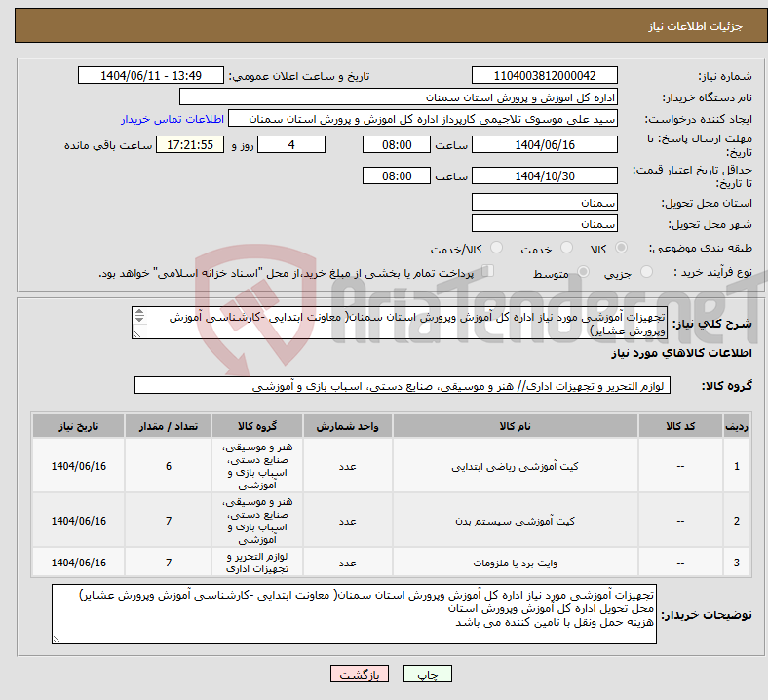Click the تعداد / مقدار column header
Screen dimensions: 768x700
point(168,426)
